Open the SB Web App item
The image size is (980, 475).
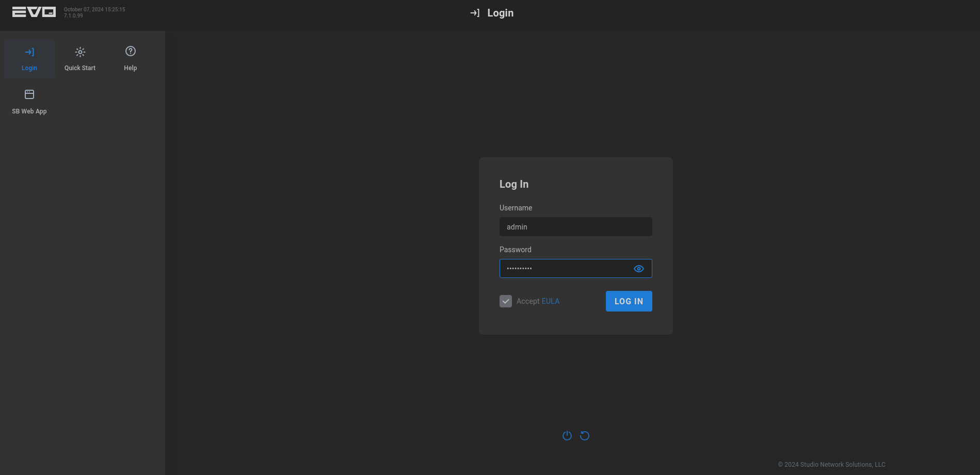coord(29,102)
